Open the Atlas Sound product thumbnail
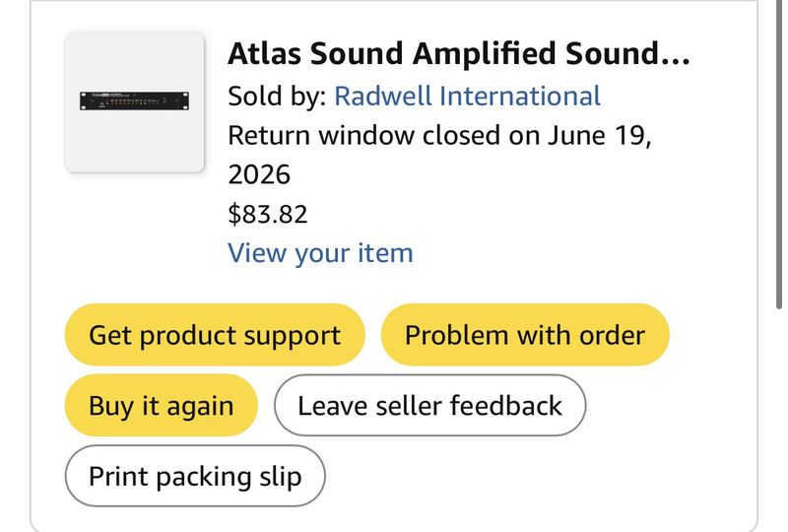The image size is (788, 532). click(x=134, y=102)
